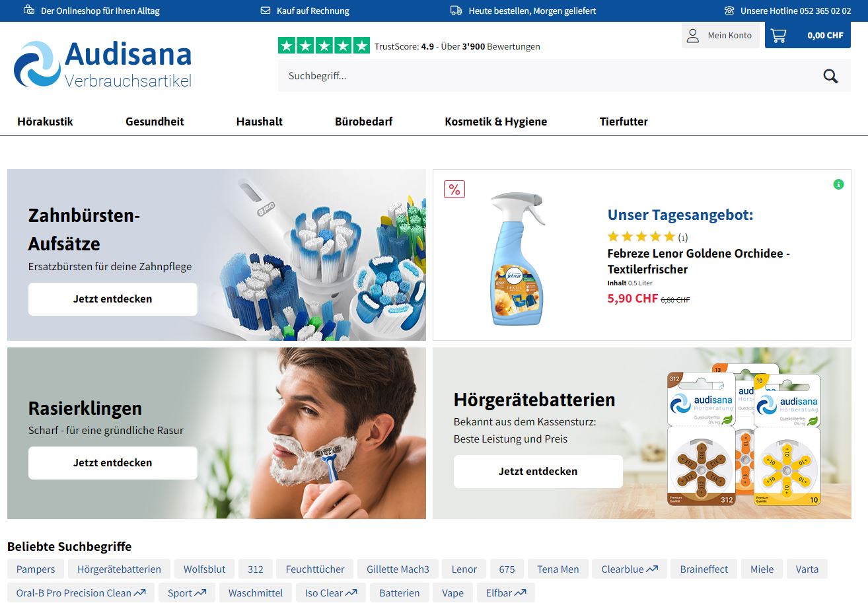The image size is (868, 611).
Task: Click the red percent discount badge
Action: [x=454, y=190]
